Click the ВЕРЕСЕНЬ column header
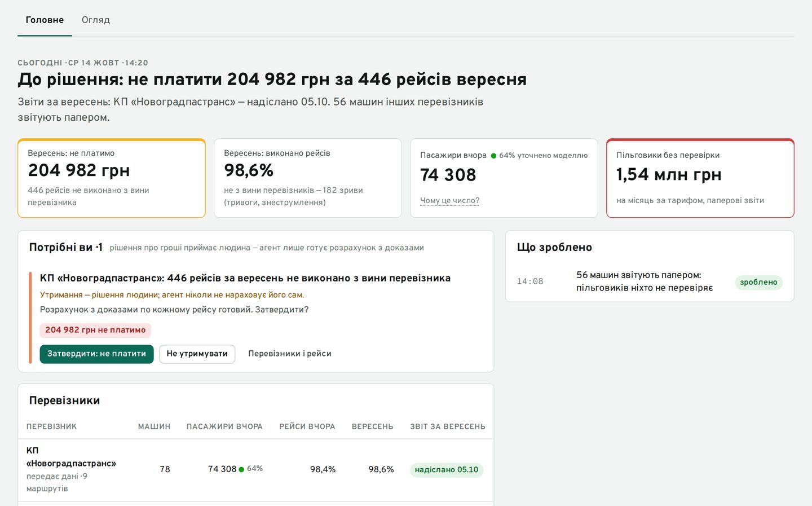The height and width of the screenshot is (506, 812). [373, 426]
